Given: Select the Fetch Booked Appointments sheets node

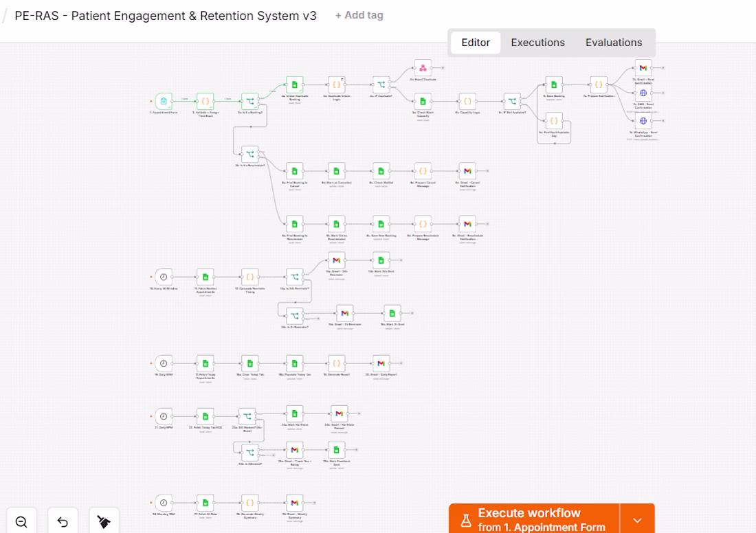Looking at the screenshot, I should click(x=205, y=277).
